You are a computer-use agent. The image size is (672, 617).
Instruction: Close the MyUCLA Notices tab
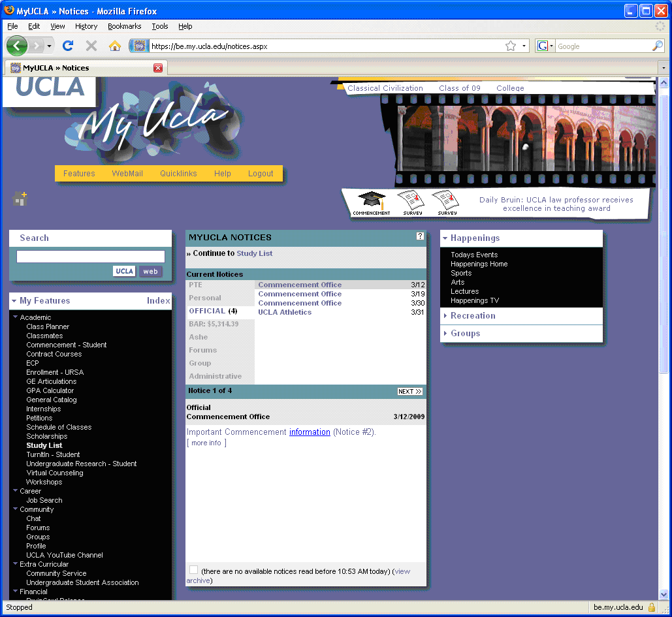(x=158, y=68)
